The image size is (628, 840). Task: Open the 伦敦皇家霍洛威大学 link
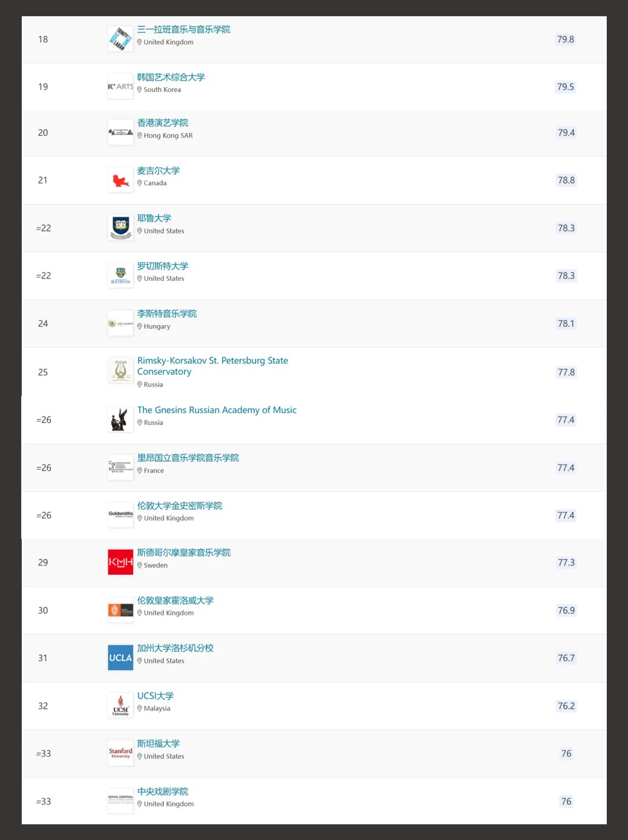click(x=175, y=601)
